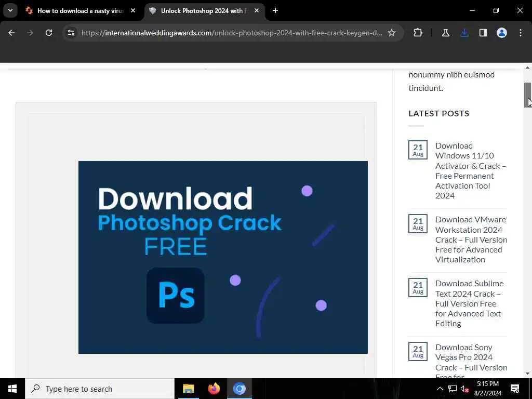Close the 'Unlock Photoshop 2024' tab
The image size is (532, 399).
coord(257,11)
